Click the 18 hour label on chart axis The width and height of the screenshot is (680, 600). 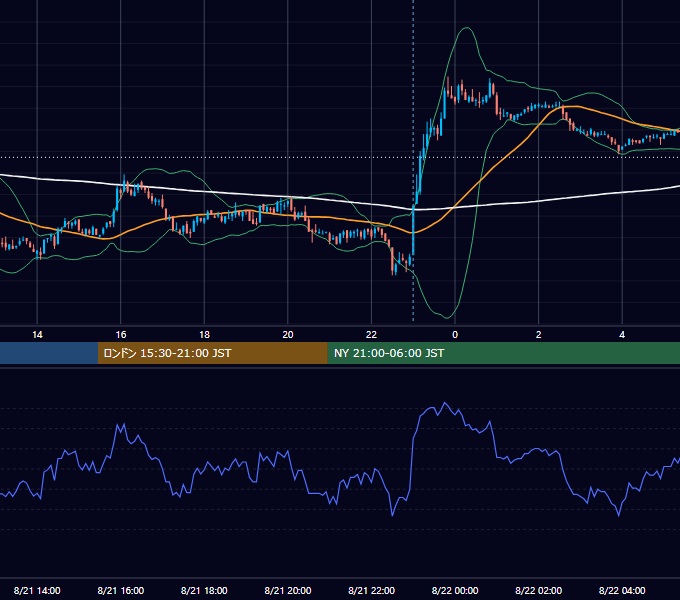(x=204, y=335)
